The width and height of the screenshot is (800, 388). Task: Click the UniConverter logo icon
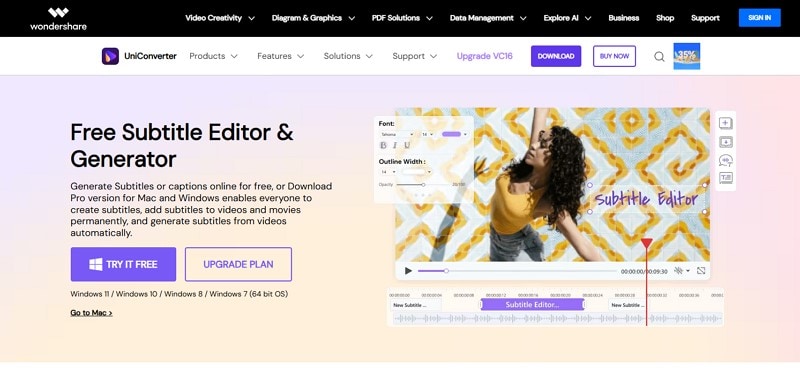110,56
